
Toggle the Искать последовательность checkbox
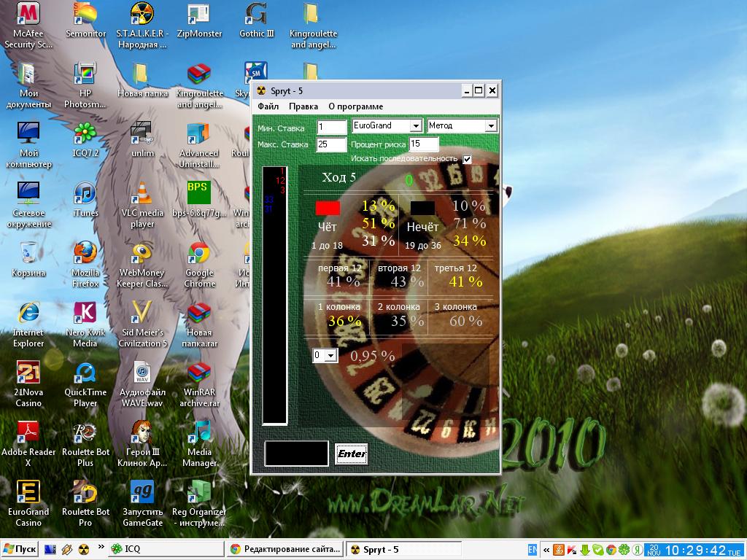(x=468, y=159)
